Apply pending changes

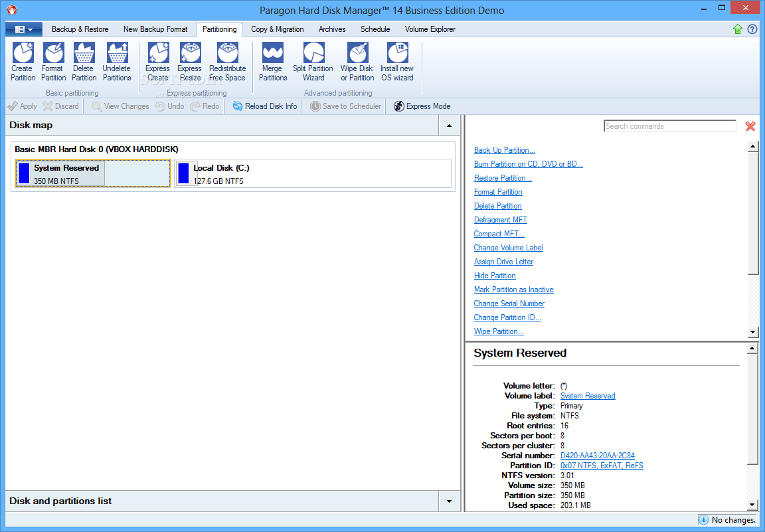tap(23, 106)
